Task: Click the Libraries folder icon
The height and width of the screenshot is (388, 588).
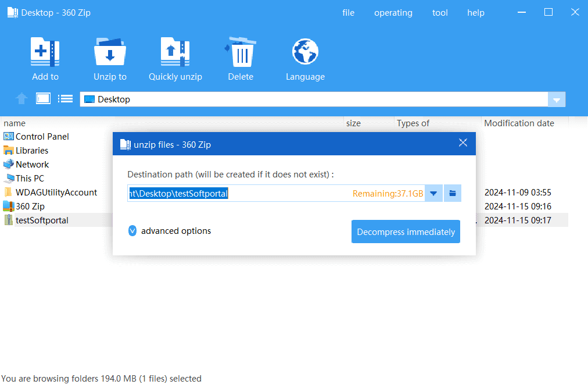Action: click(9, 150)
